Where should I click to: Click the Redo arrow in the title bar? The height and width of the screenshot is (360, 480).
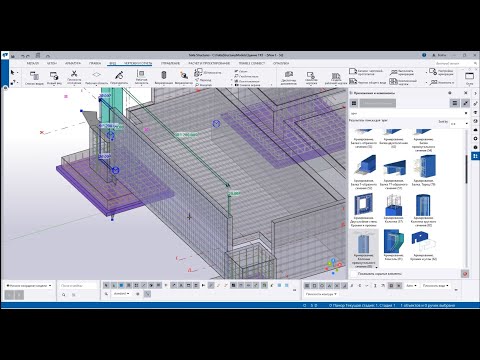tap(28, 56)
